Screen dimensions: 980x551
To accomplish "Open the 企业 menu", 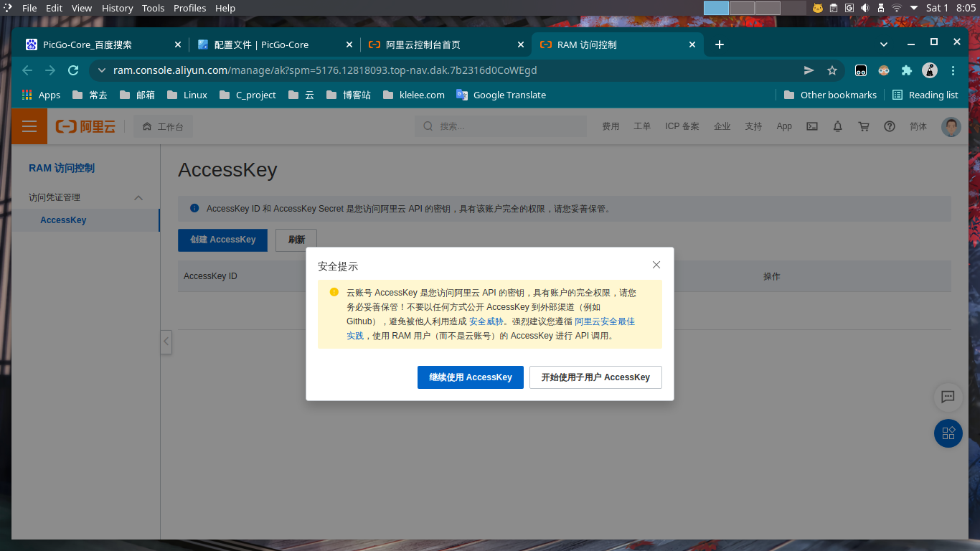I will [x=722, y=126].
